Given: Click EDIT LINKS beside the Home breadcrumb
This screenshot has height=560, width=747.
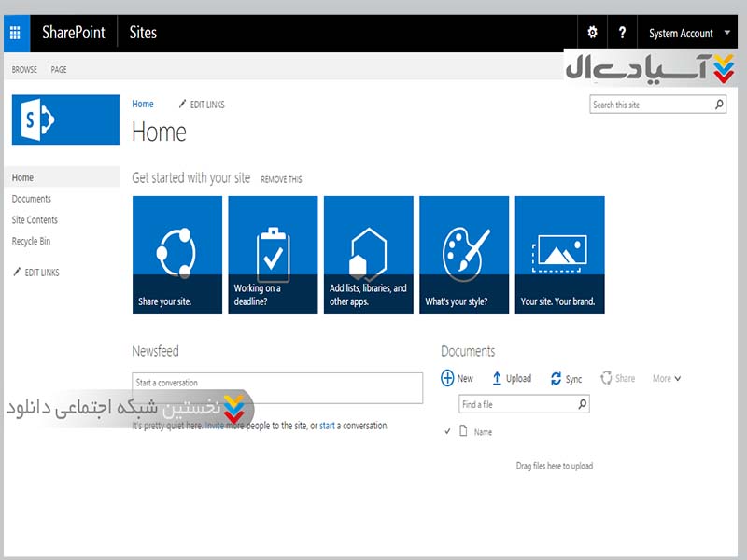Looking at the screenshot, I should pos(202,105).
